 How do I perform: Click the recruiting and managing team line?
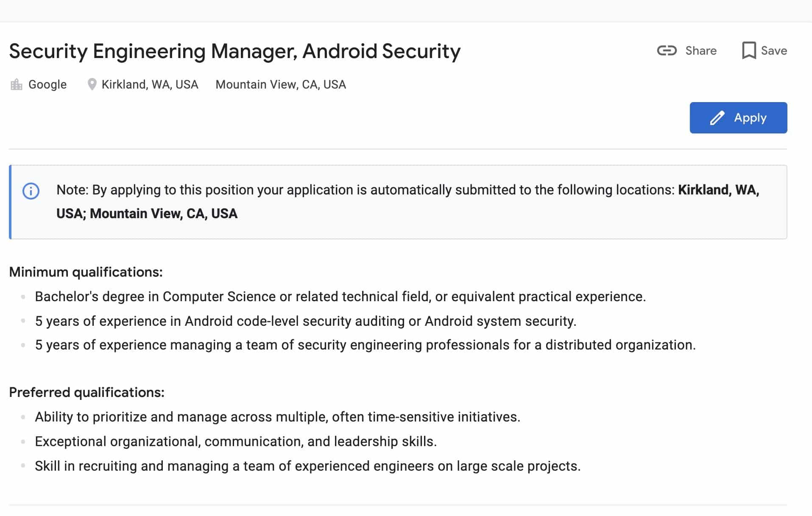coord(308,466)
